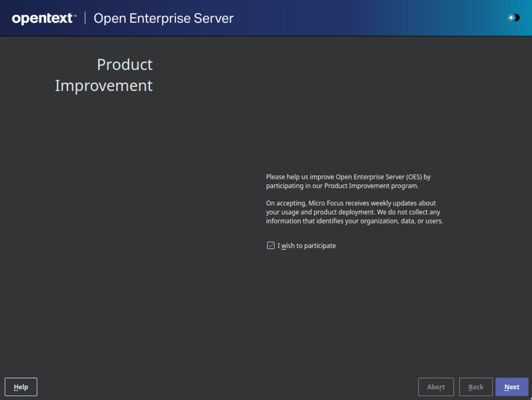Click the "Open Enterprise Server" header title
The height and width of the screenshot is (400, 532).
pyautogui.click(x=163, y=18)
